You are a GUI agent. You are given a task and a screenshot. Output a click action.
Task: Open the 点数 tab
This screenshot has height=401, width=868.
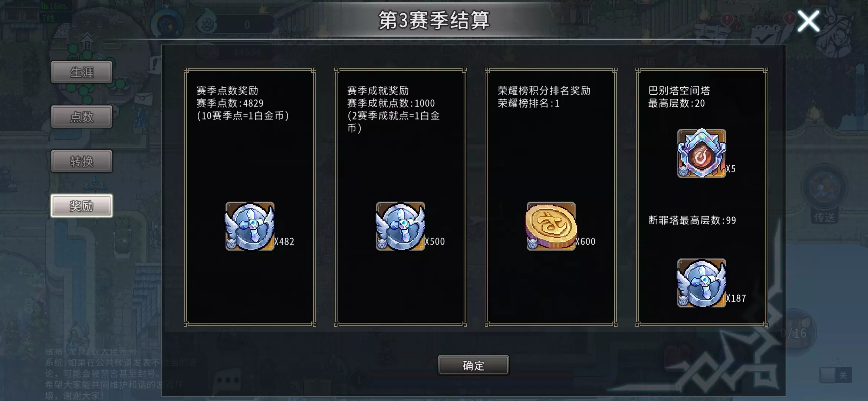[x=82, y=117]
